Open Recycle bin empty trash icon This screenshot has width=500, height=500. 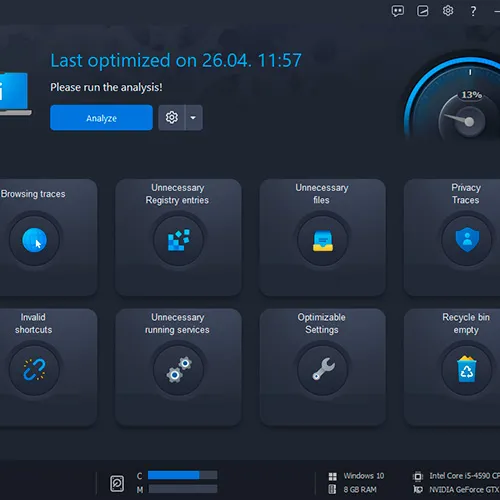point(467,370)
